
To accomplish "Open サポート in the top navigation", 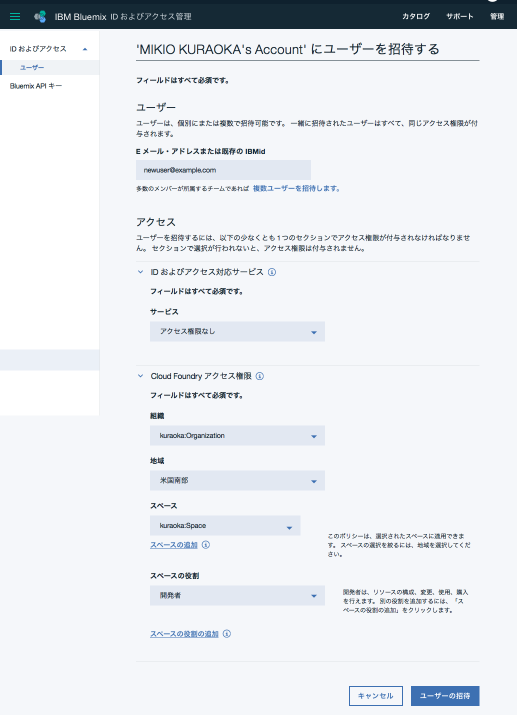I will (460, 16).
